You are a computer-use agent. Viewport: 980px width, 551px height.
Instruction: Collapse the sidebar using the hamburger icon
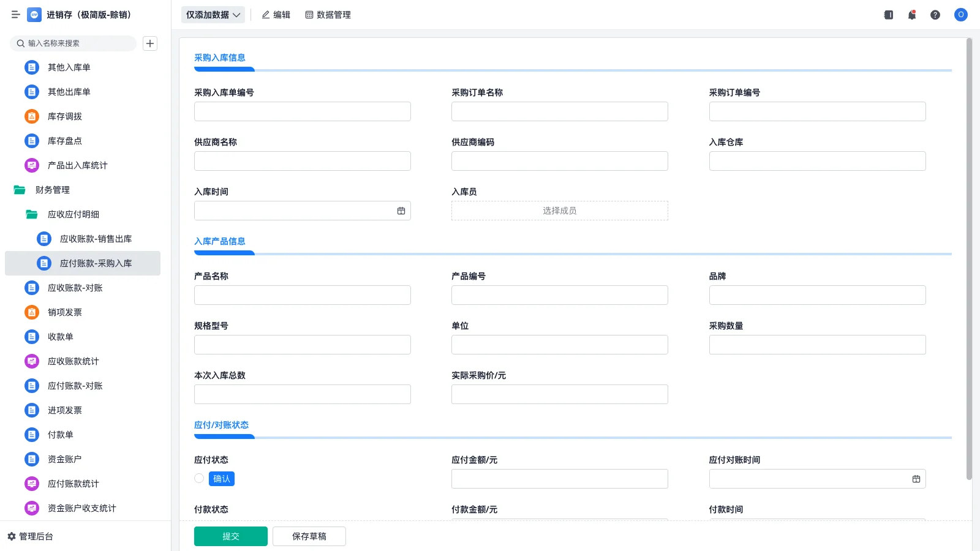tap(16, 15)
